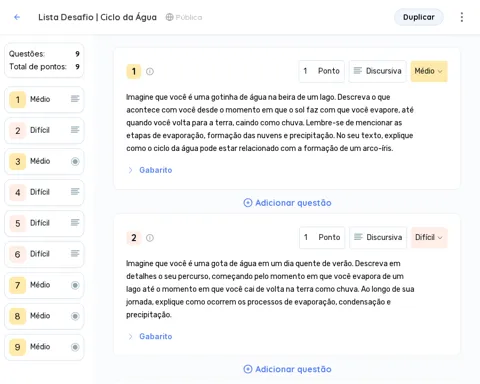Click the yellow number 9 badge in sidebar
The height and width of the screenshot is (384, 480).
click(17, 347)
